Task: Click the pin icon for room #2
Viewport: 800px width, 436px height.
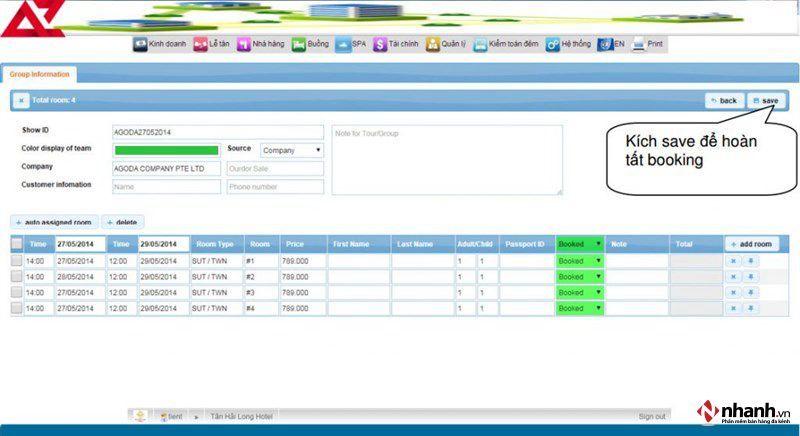Action: click(x=751, y=277)
